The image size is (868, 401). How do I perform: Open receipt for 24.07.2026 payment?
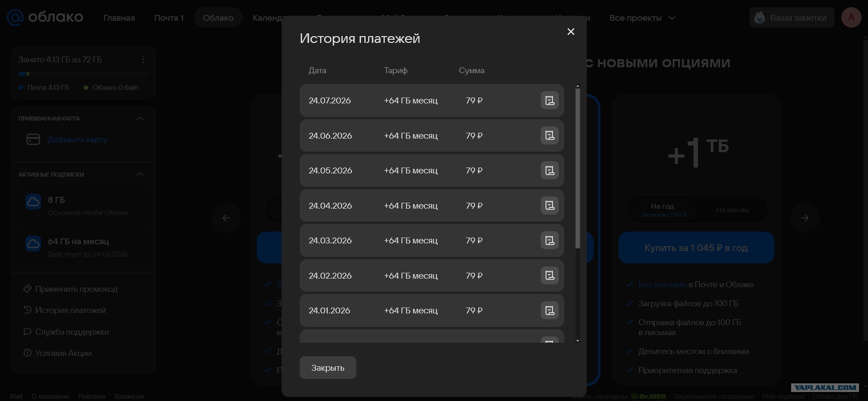[550, 100]
